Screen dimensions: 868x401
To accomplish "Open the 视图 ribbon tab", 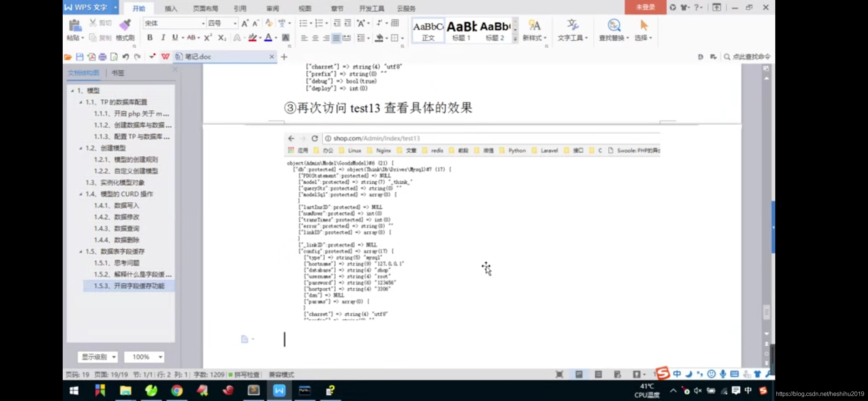I will click(x=305, y=9).
